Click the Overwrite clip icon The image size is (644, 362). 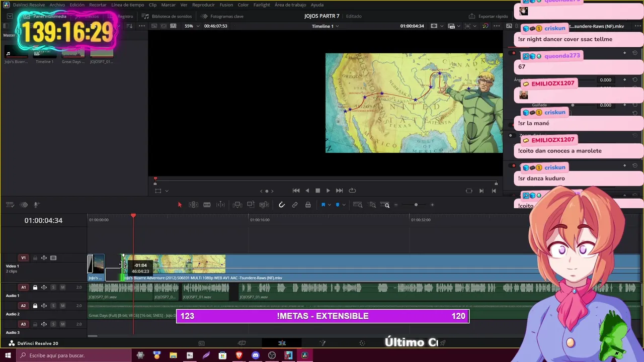pos(251,205)
